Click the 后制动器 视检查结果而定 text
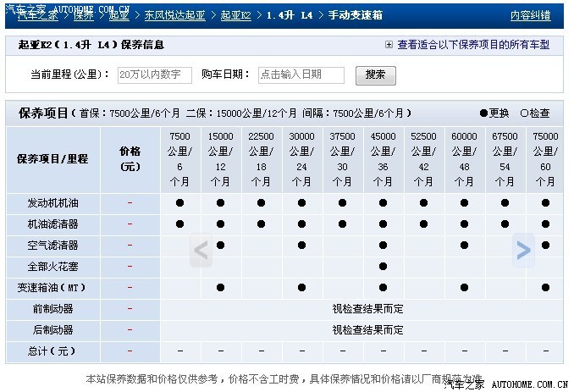The width and height of the screenshot is (574, 392). 368,330
